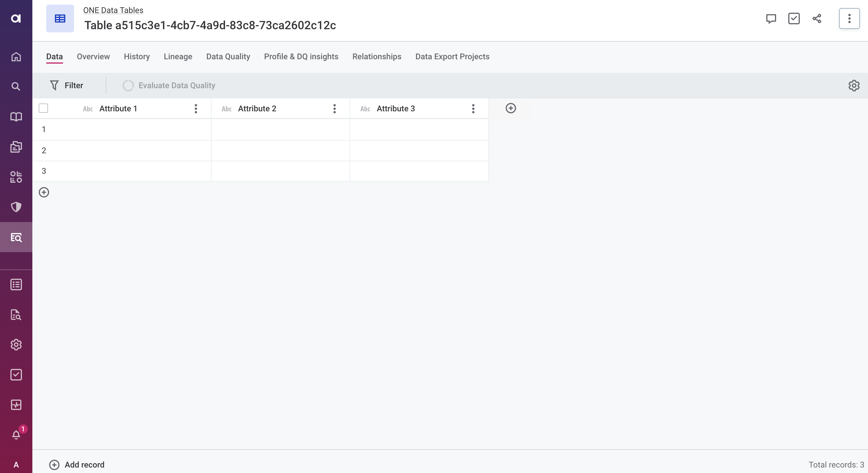Switch to the Lineage tab
The height and width of the screenshot is (473, 868).
178,57
